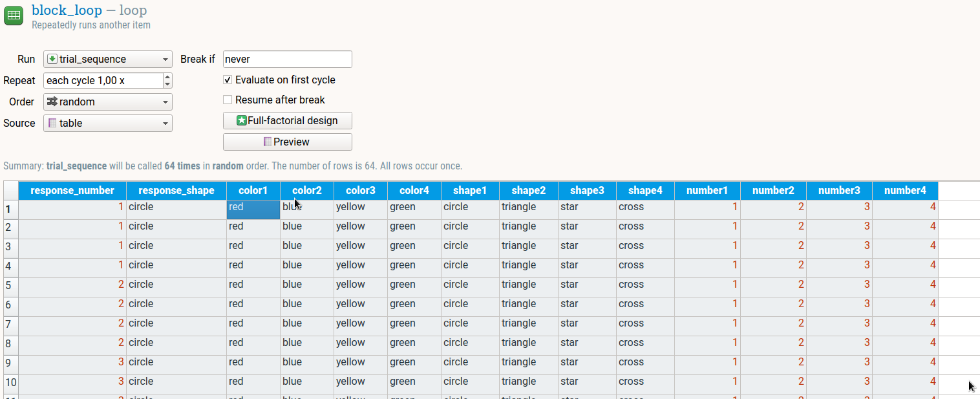The image size is (980, 399).
Task: Enable Resume after break checkbox
Action: [228, 100]
